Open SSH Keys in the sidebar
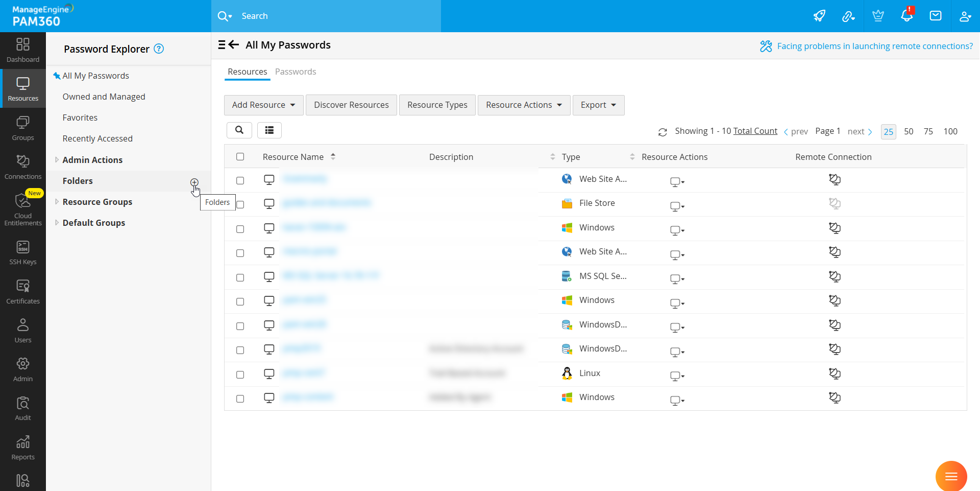Image resolution: width=980 pixels, height=491 pixels. (x=23, y=253)
